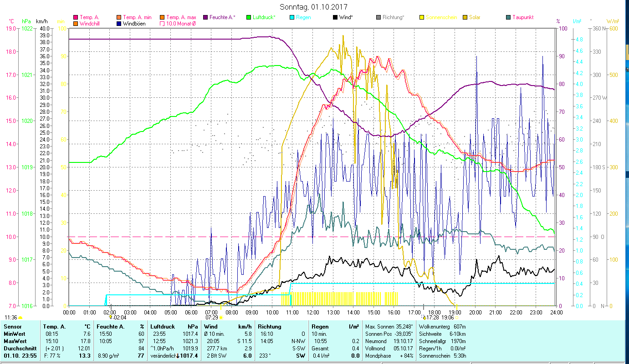Click the Durchschnitt row label
The image size is (629, 364).
click(18, 348)
